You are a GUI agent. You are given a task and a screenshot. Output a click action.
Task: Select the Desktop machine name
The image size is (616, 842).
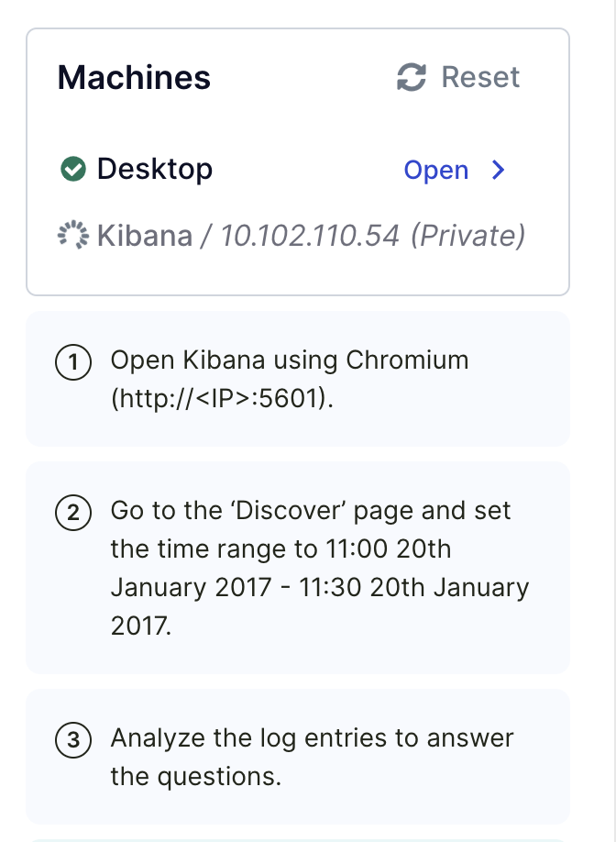[155, 169]
